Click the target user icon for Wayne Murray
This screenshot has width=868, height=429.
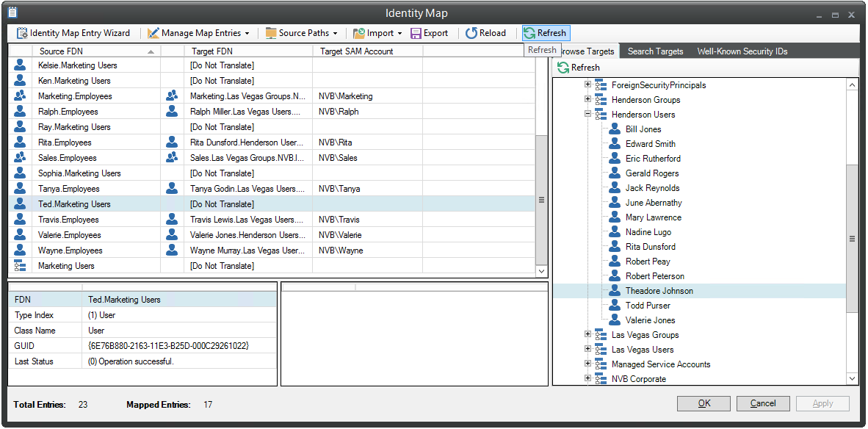click(172, 250)
